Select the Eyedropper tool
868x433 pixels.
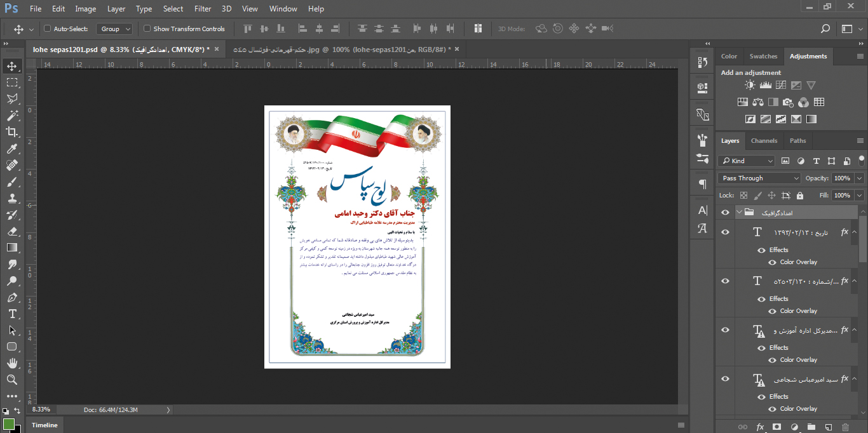click(x=12, y=149)
